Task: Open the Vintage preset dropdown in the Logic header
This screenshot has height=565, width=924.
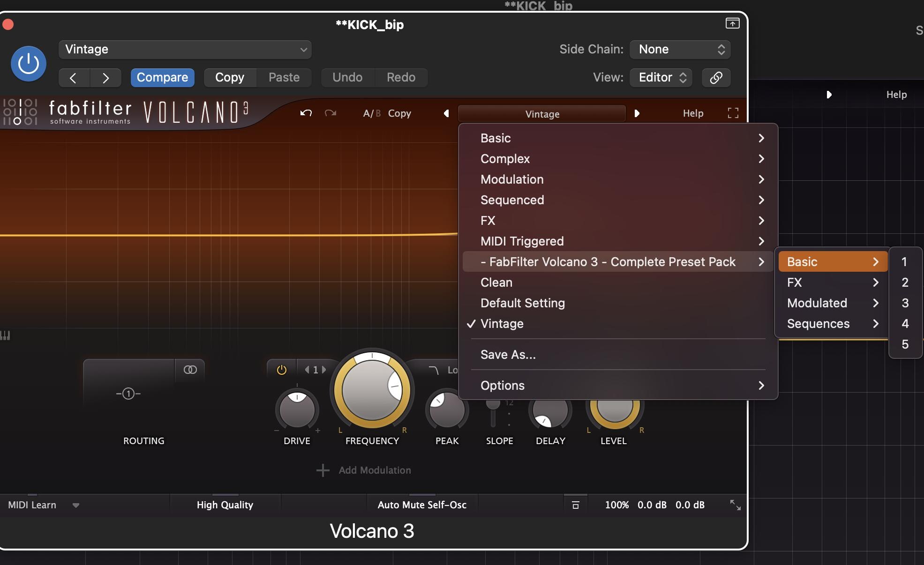Action: tap(185, 50)
